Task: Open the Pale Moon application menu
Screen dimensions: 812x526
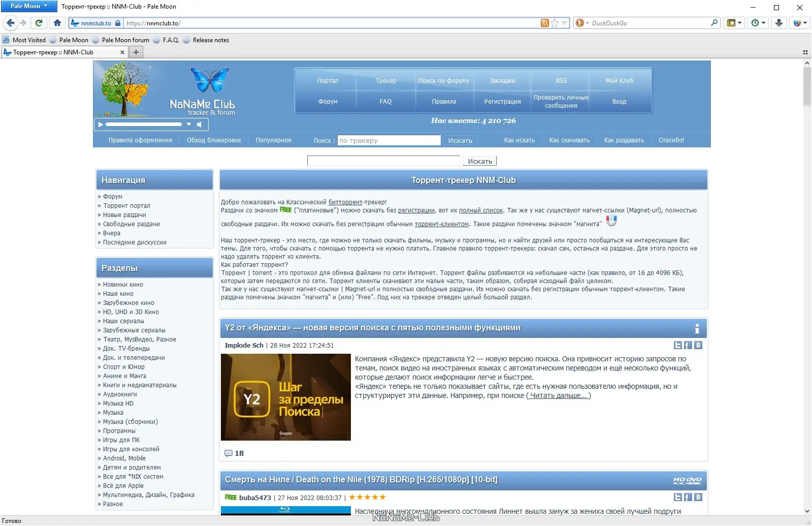Action: pyautogui.click(x=29, y=6)
